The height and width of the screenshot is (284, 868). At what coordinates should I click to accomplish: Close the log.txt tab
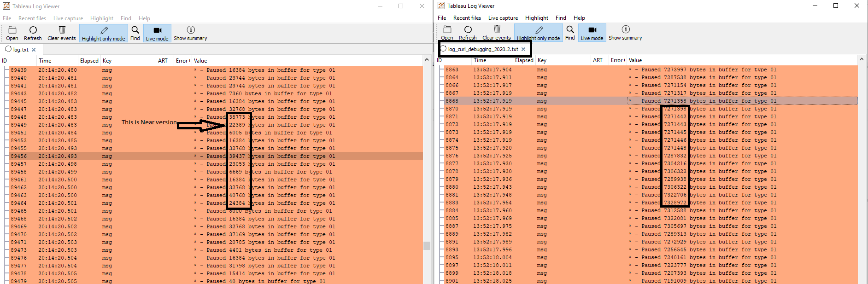(x=34, y=50)
